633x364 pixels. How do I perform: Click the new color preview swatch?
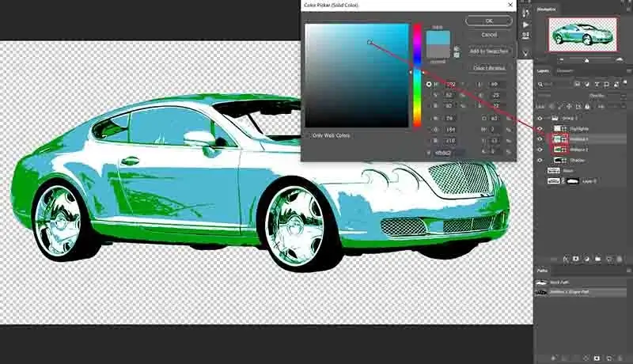438,38
